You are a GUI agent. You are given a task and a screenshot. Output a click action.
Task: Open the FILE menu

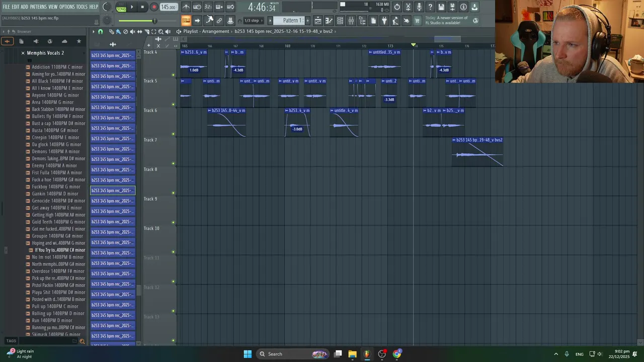coord(6,7)
